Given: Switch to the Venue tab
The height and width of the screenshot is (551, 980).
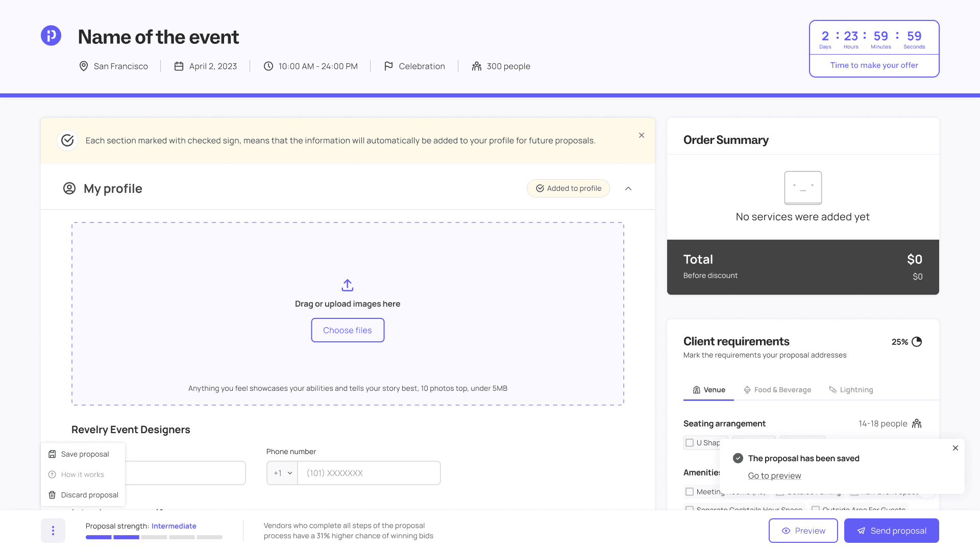Looking at the screenshot, I should tap(708, 390).
